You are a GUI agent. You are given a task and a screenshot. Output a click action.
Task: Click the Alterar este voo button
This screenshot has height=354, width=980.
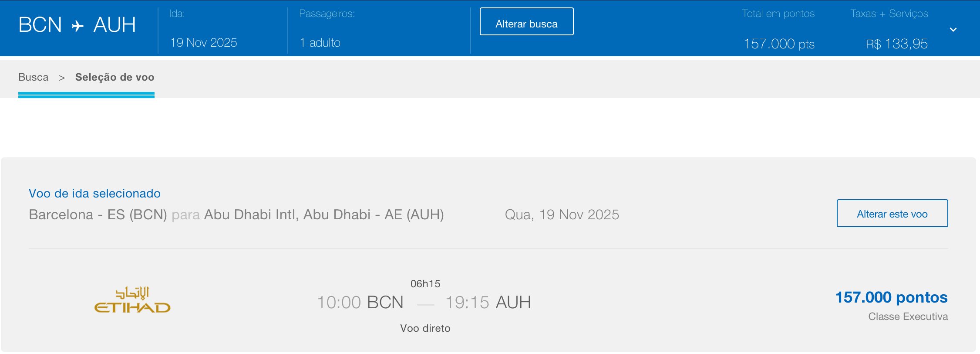(x=892, y=214)
